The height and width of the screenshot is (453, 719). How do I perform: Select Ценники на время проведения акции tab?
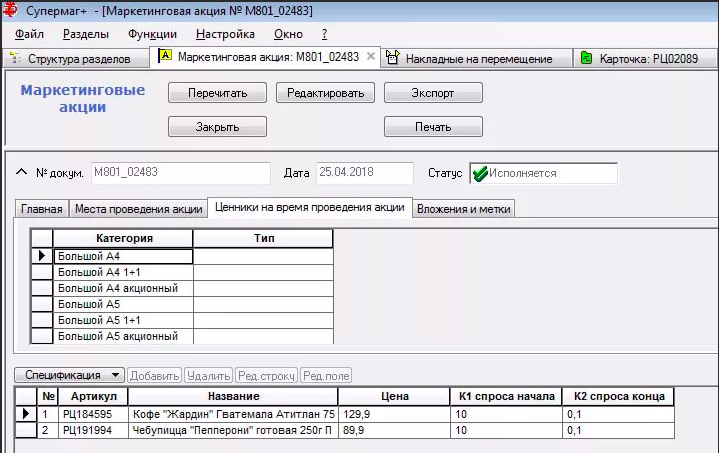coord(310,207)
